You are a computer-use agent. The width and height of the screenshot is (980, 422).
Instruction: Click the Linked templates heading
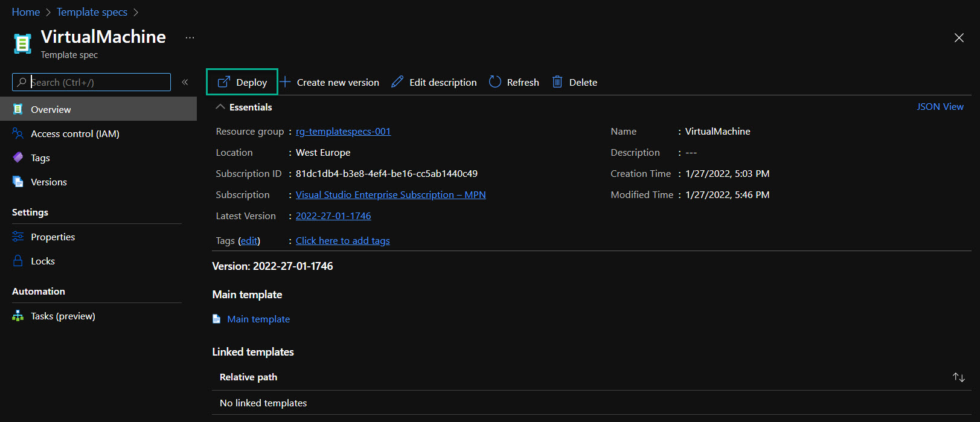coord(253,351)
